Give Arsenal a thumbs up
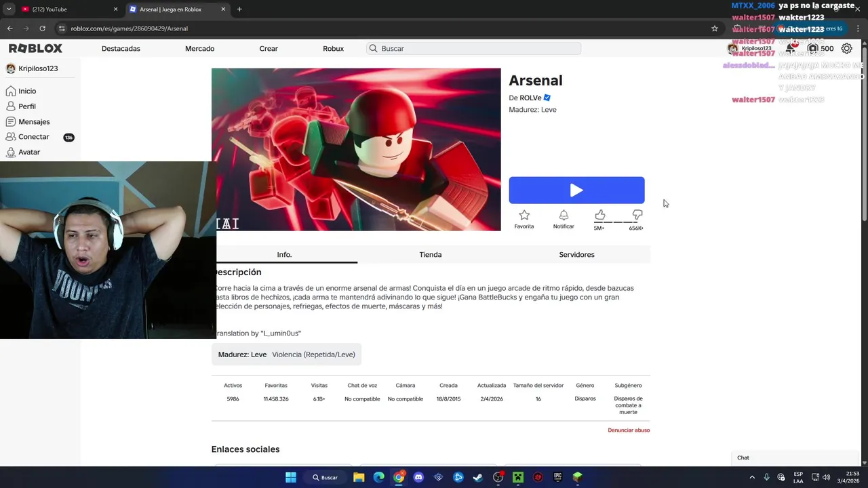 point(599,215)
